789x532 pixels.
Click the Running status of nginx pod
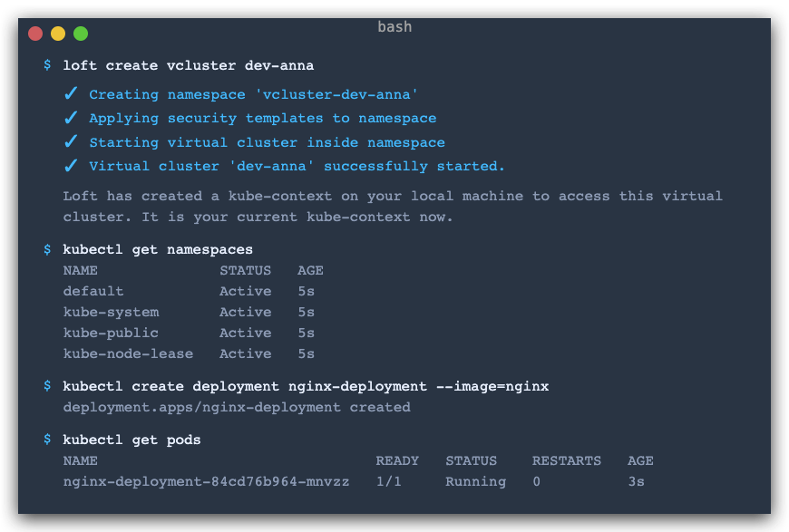tap(475, 482)
